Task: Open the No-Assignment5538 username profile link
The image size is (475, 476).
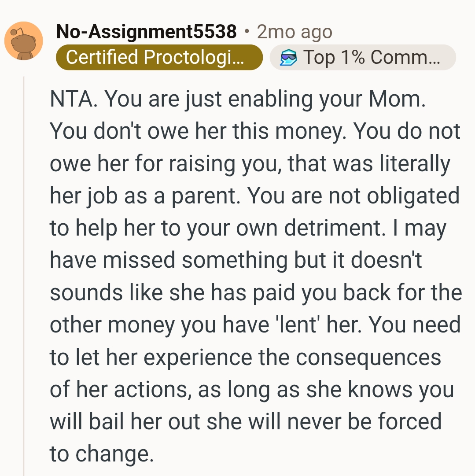Action: pos(147,32)
